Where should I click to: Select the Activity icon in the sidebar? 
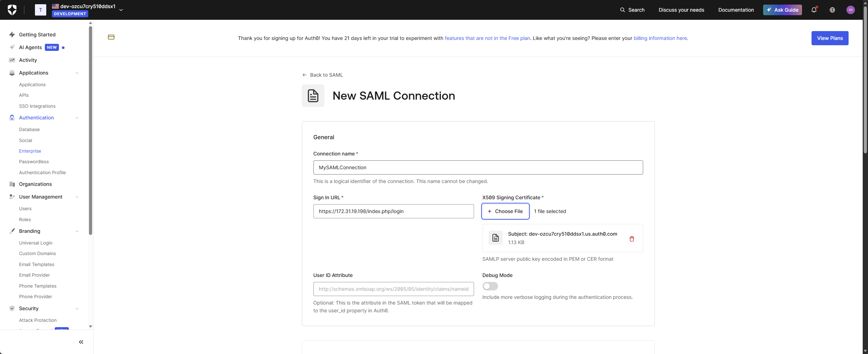click(x=12, y=60)
